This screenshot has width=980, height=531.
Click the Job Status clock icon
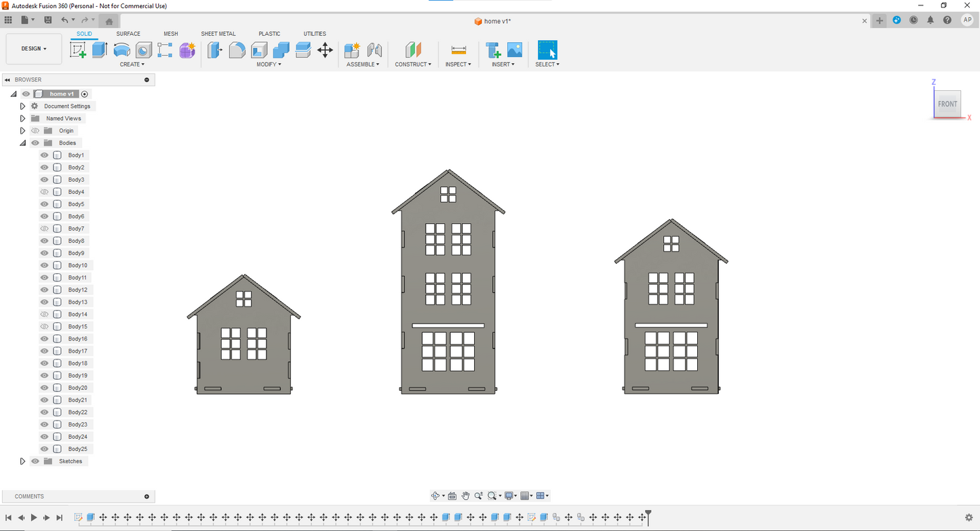(x=914, y=20)
